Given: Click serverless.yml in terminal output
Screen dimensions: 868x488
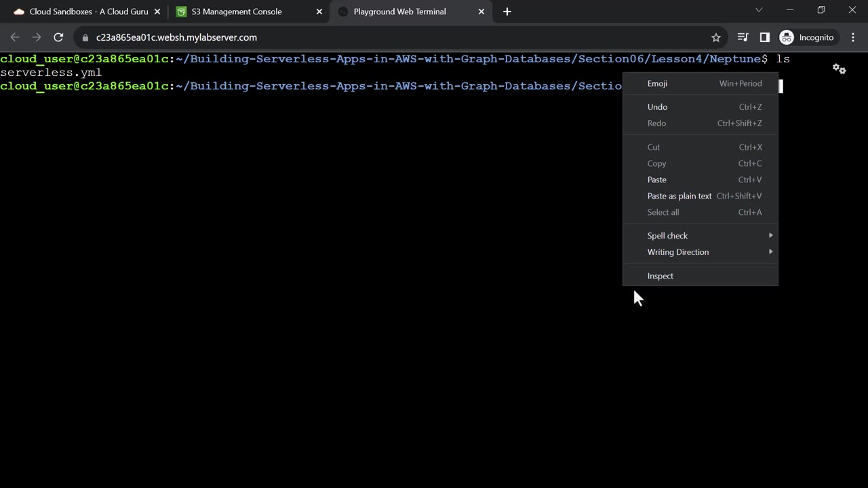Looking at the screenshot, I should [x=51, y=73].
